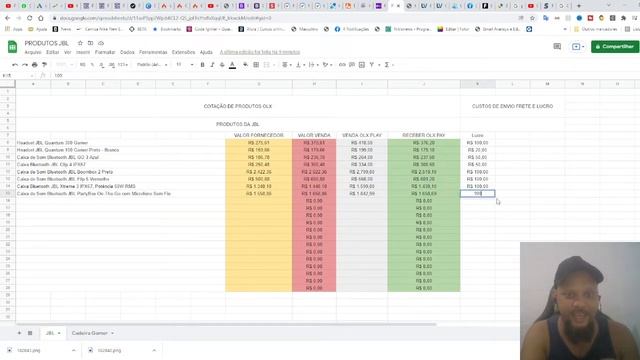Select the RECEBER OLX PAY header cell
The width and height of the screenshot is (640, 360).
coord(424,135)
